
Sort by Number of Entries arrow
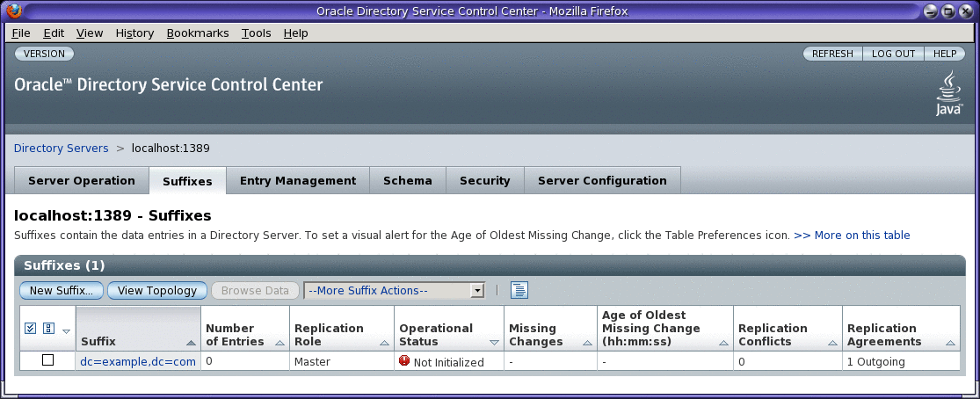click(x=279, y=343)
